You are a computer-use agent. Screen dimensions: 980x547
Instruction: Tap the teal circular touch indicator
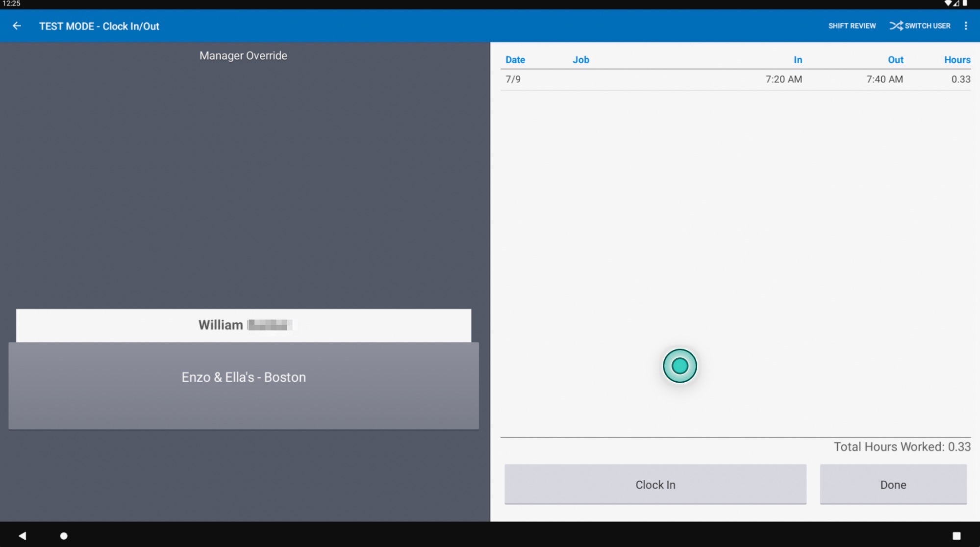click(x=679, y=366)
